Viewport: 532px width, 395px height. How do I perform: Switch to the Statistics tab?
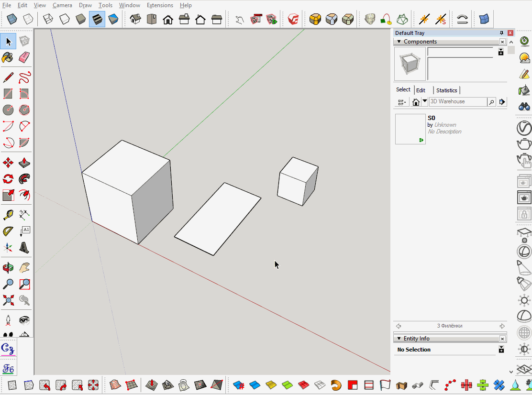coord(446,90)
